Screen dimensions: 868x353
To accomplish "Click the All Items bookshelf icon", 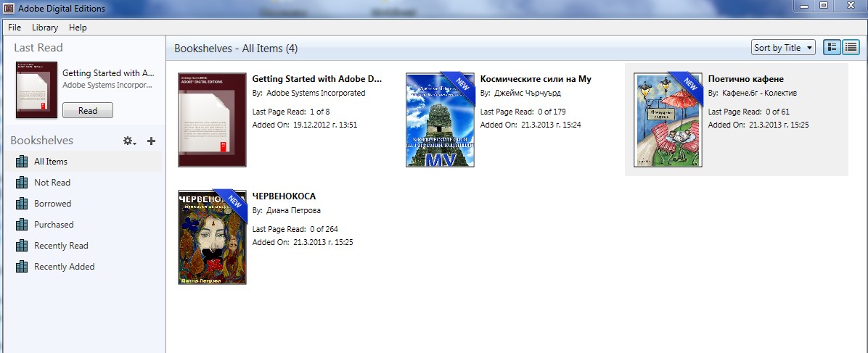I will [22, 162].
